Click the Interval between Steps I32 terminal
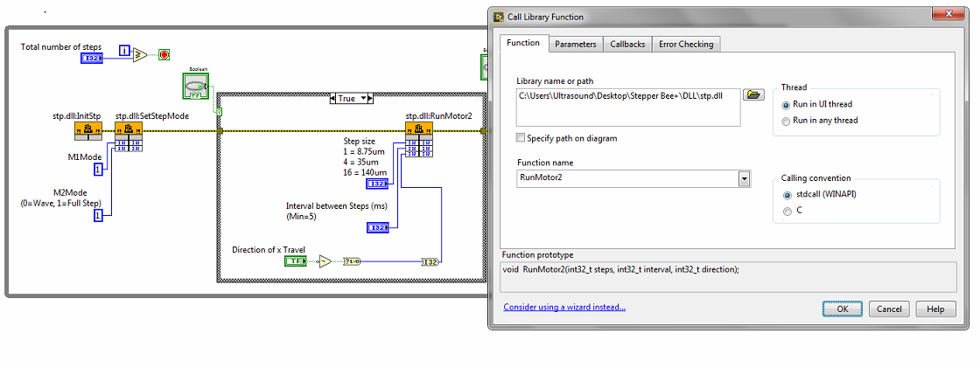Image resolution: width=980 pixels, height=368 pixels. [377, 228]
